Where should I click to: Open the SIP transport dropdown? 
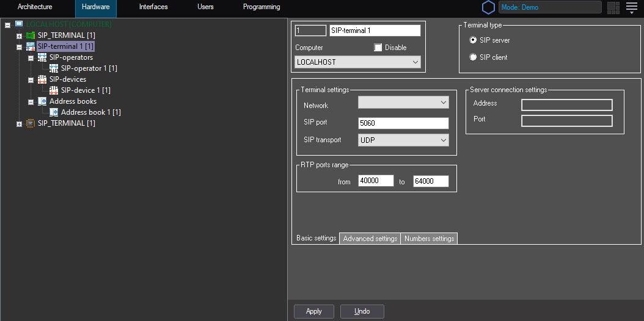coord(403,140)
